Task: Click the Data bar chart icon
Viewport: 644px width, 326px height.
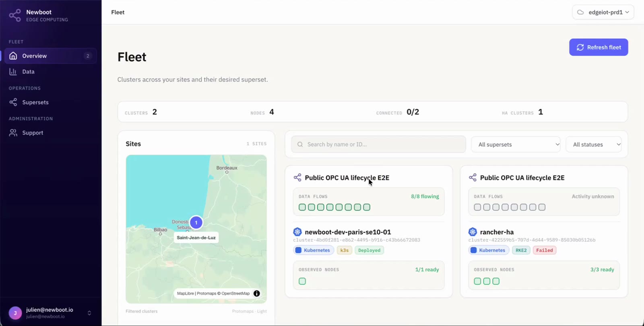Action: pyautogui.click(x=13, y=72)
